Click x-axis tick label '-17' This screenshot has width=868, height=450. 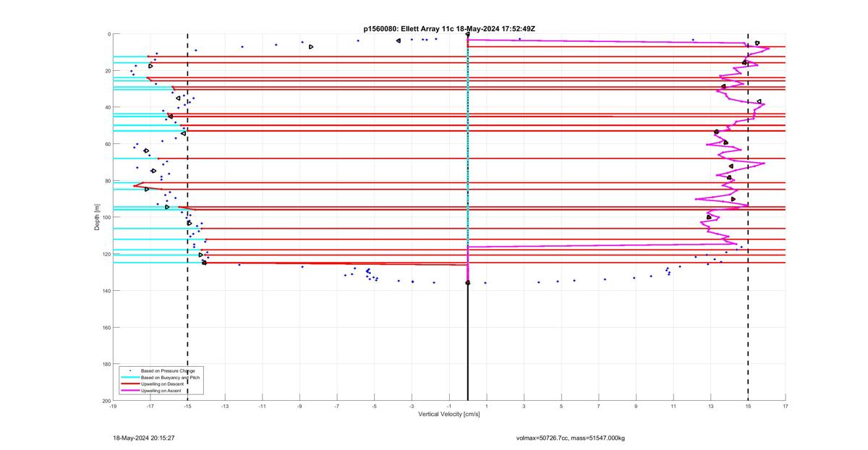(x=150, y=407)
